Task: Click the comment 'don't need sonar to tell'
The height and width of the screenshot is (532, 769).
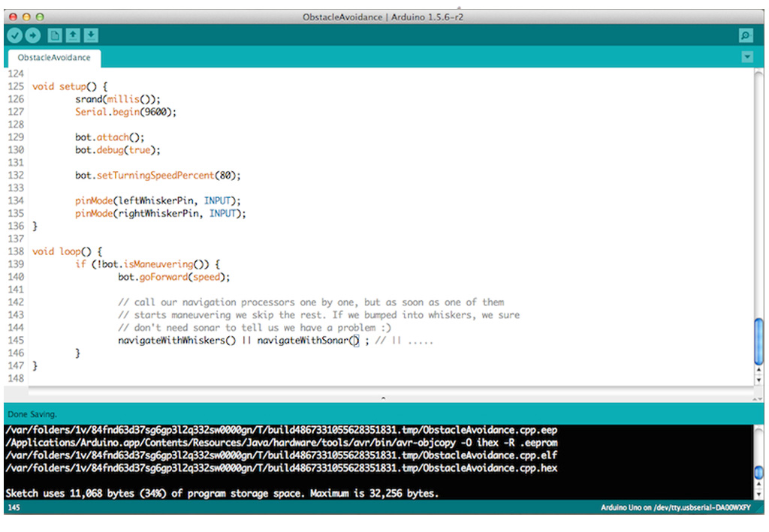Action: pos(255,328)
